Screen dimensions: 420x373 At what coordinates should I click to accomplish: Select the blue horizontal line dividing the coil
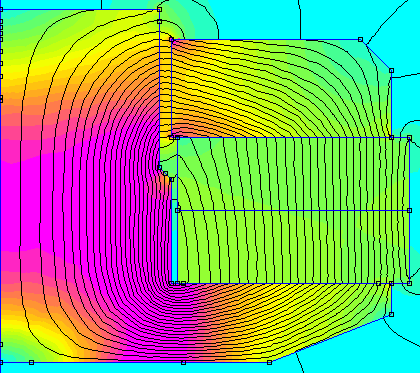tap(294, 210)
